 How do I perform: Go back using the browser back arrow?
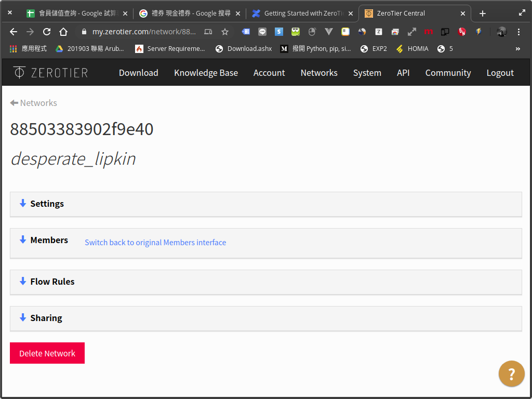14,32
